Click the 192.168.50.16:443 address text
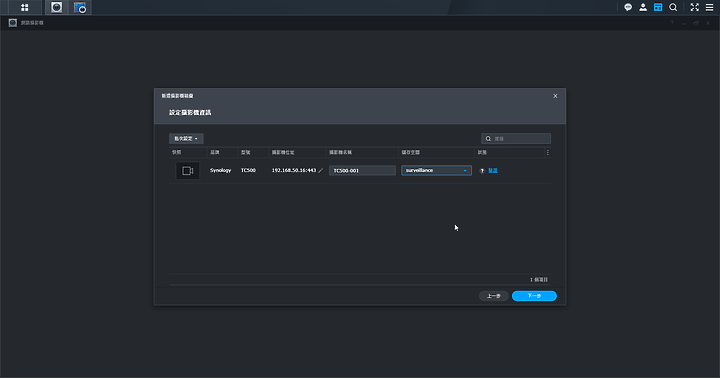 tap(294, 170)
